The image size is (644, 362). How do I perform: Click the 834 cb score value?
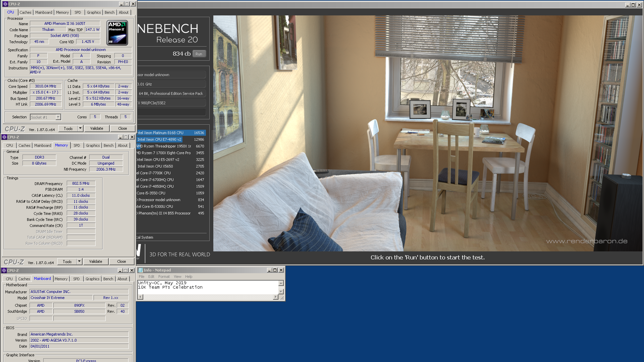pyautogui.click(x=181, y=54)
